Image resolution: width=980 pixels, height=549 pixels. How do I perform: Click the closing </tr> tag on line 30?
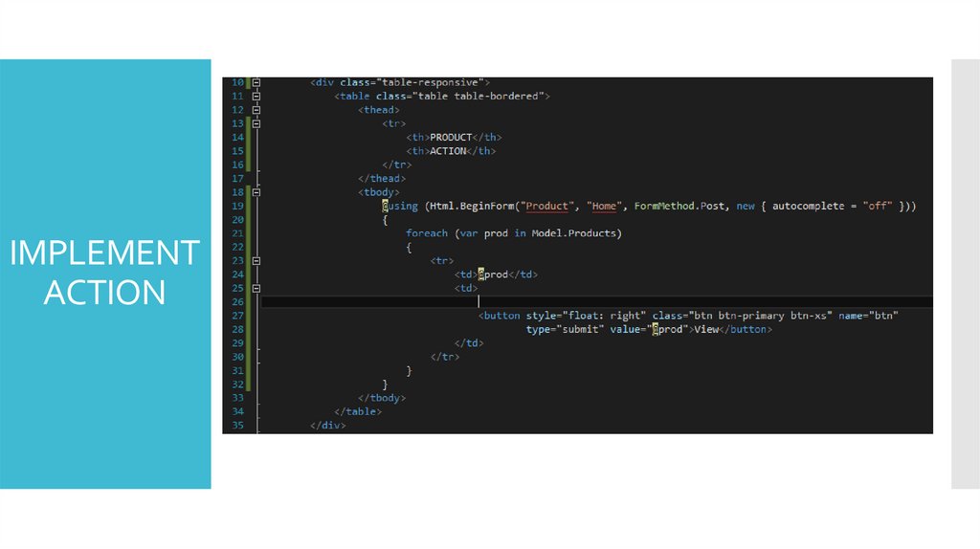pyautogui.click(x=445, y=358)
